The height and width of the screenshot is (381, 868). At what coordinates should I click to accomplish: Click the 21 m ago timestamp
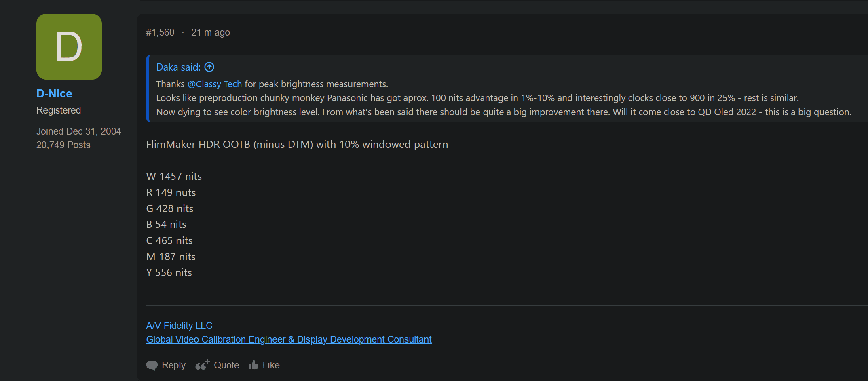(211, 32)
